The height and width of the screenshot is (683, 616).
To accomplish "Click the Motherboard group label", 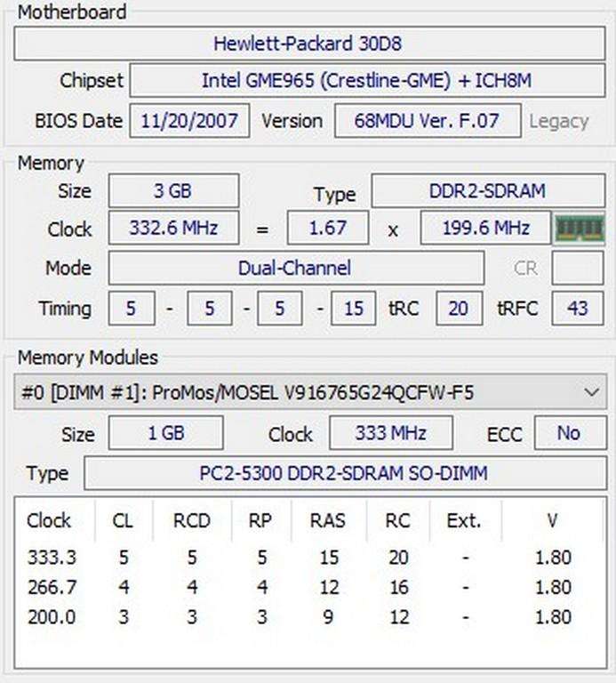I will tap(72, 12).
